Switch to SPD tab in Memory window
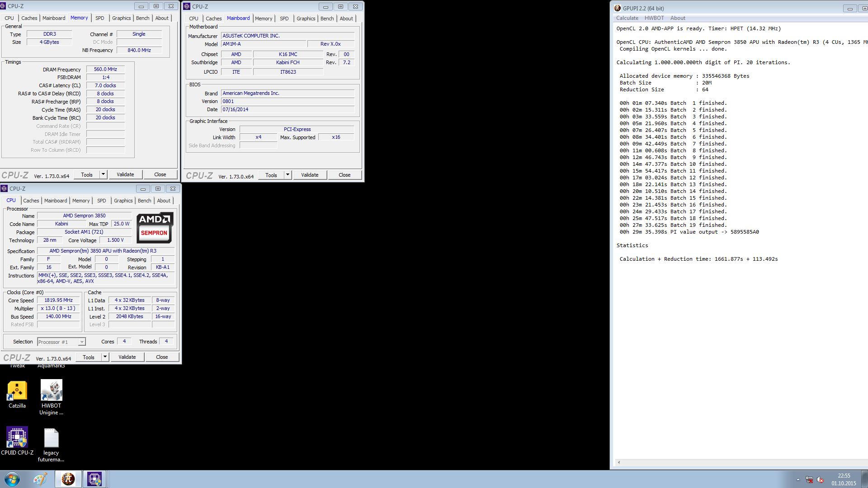Viewport: 868px width, 488px height. [x=100, y=18]
